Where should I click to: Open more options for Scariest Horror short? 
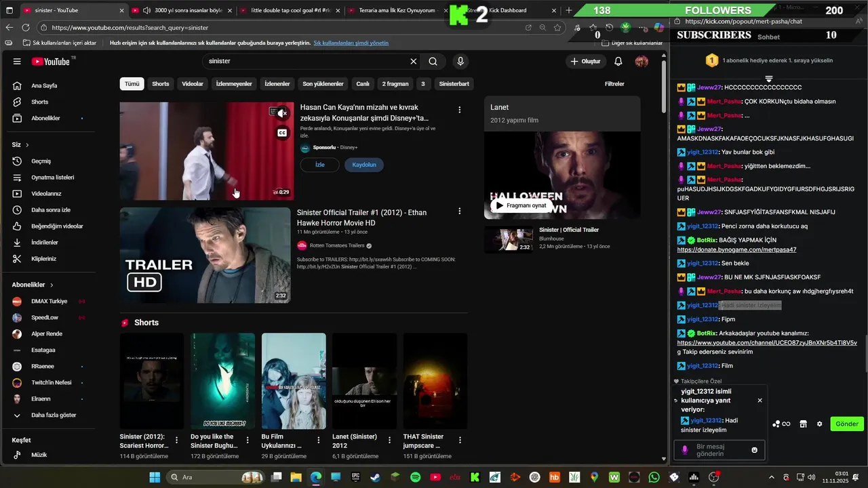click(x=177, y=440)
